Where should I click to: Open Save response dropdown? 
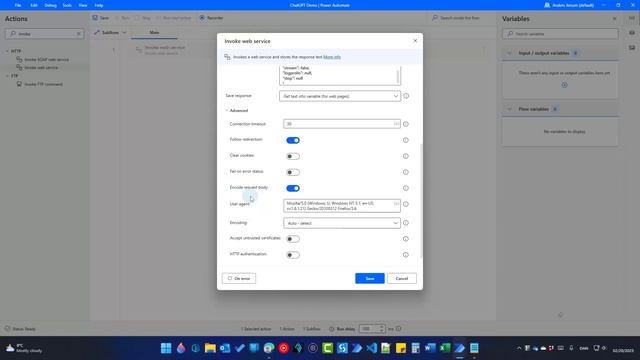[x=340, y=96]
